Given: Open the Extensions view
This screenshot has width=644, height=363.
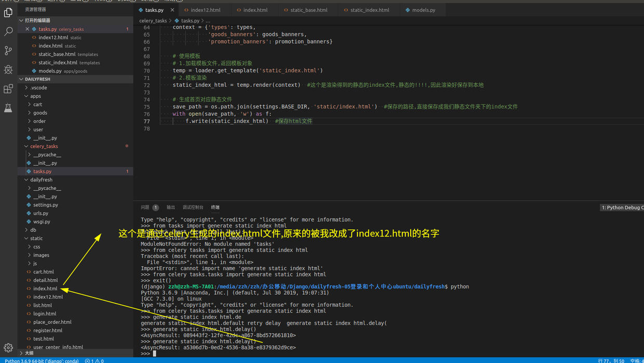Looking at the screenshot, I should [8, 89].
